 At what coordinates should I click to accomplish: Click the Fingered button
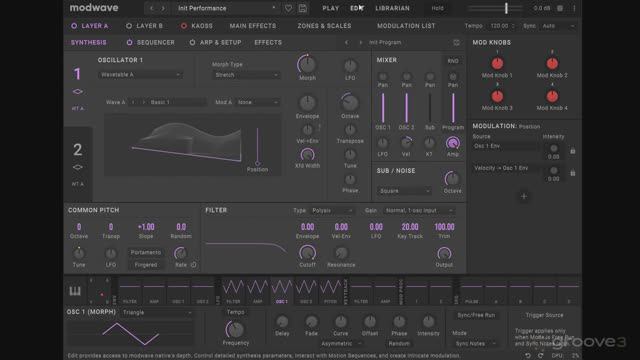click(146, 265)
